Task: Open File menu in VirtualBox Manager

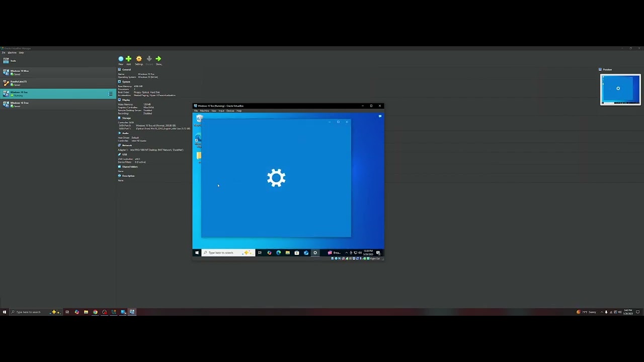Action: click(4, 52)
